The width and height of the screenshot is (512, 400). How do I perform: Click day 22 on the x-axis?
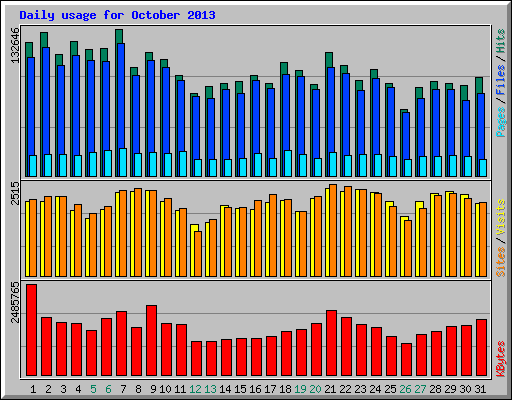pyautogui.click(x=345, y=389)
